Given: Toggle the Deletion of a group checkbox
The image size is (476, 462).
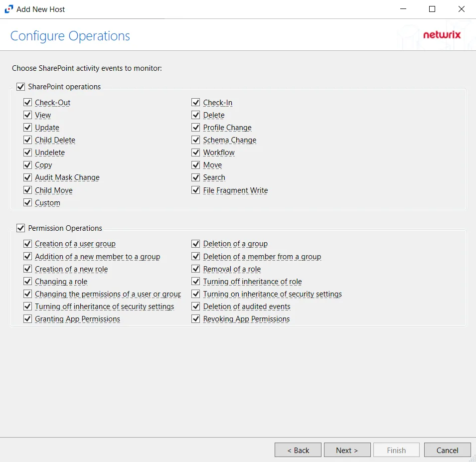Looking at the screenshot, I should 196,244.
